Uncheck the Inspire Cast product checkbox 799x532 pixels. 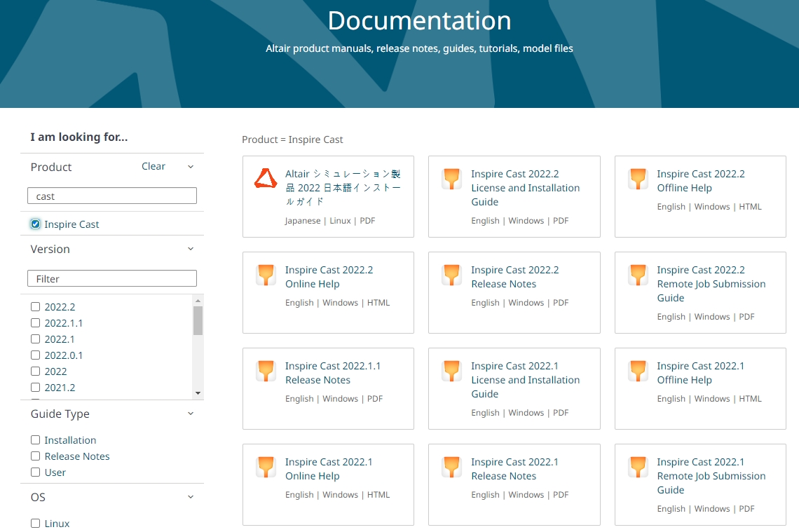coord(36,224)
